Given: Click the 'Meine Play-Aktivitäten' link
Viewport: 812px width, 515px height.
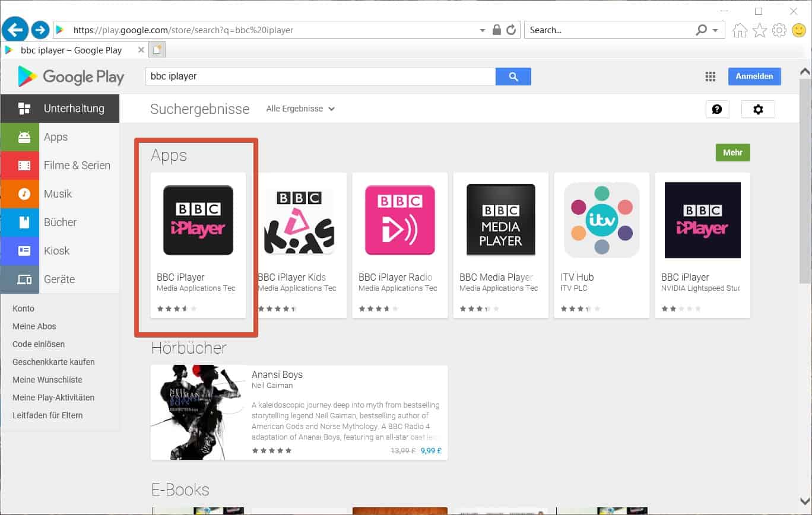Looking at the screenshot, I should tap(53, 398).
